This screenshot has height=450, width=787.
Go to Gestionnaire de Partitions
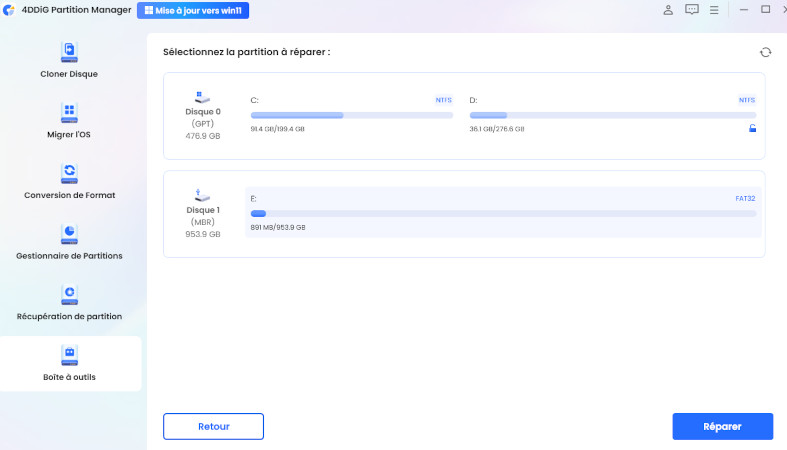pyautogui.click(x=69, y=242)
